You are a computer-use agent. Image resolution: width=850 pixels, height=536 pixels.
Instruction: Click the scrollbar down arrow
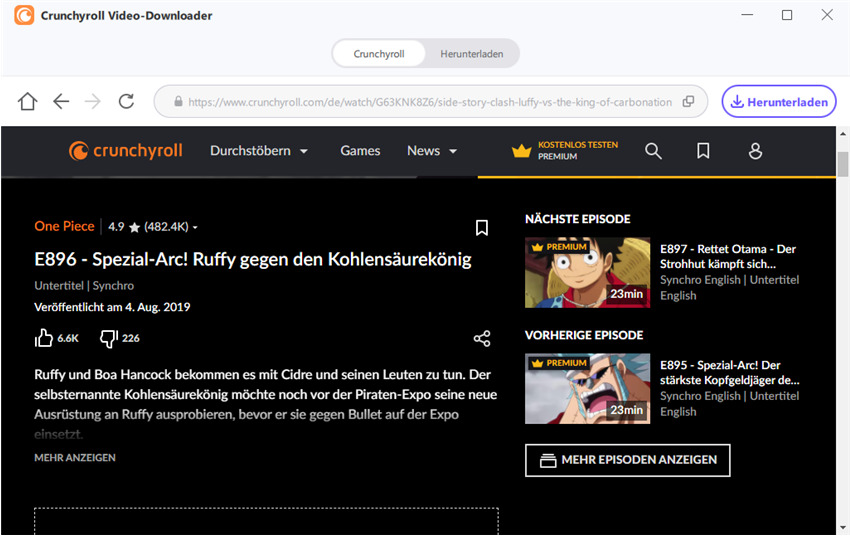pos(842,527)
